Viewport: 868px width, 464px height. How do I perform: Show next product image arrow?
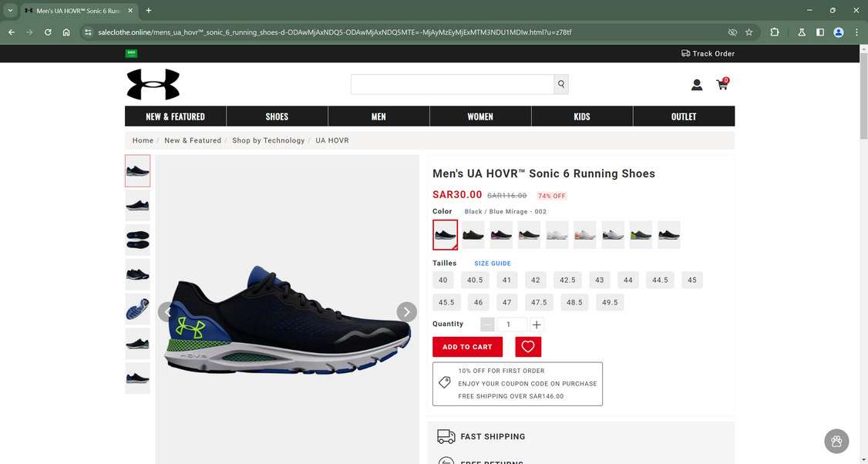point(406,311)
